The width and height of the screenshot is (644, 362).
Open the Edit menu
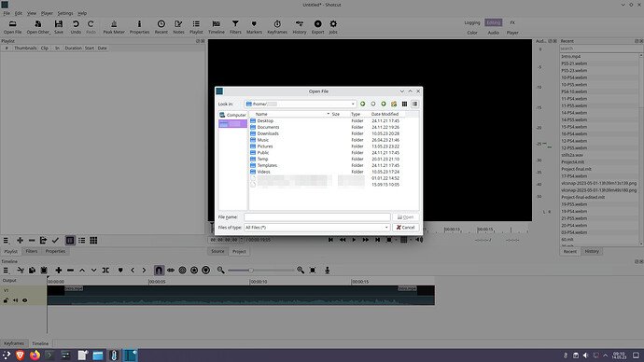pos(19,13)
